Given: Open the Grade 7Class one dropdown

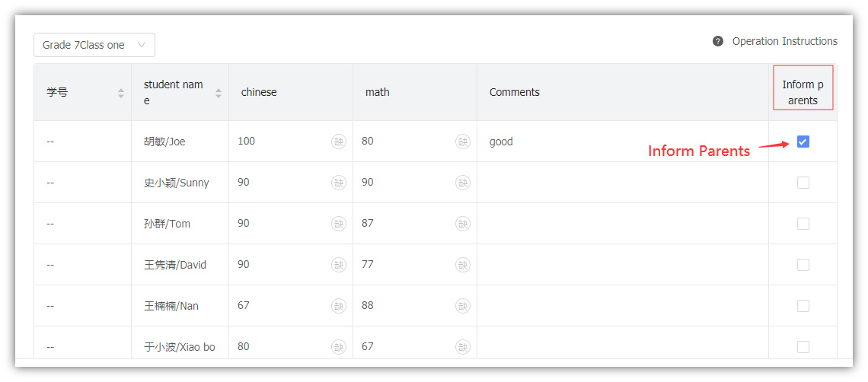Looking at the screenshot, I should pos(94,45).
